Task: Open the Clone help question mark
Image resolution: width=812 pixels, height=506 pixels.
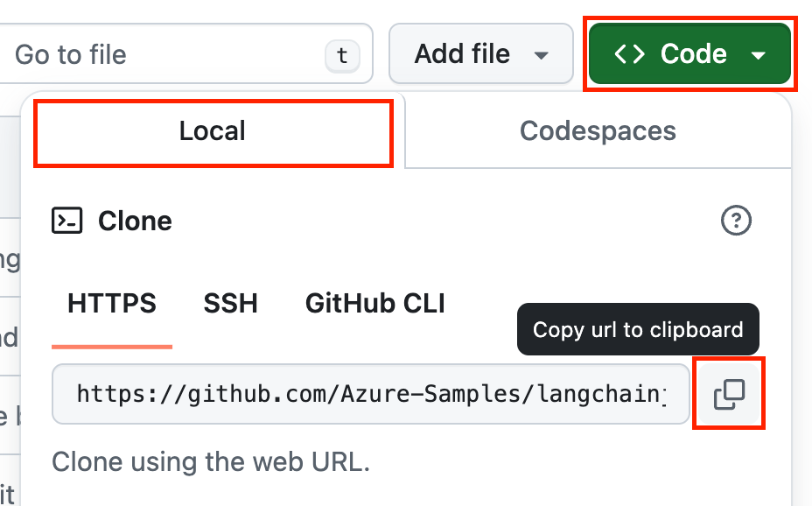Action: click(736, 221)
